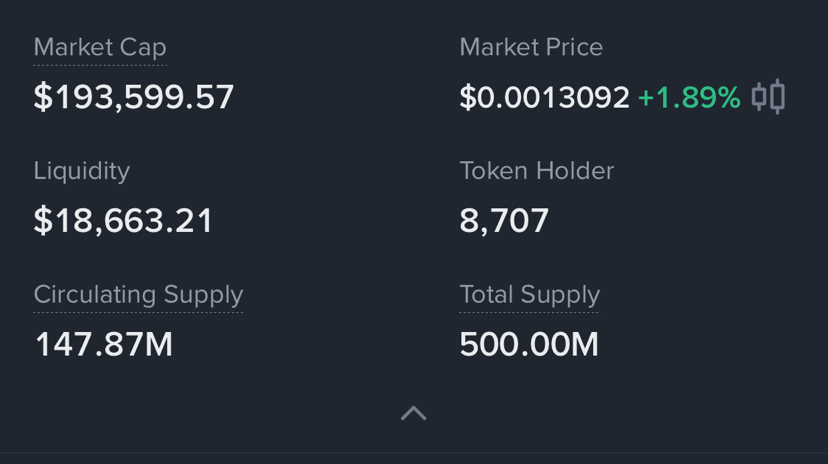This screenshot has height=464, width=828.
Task: Click the Liquidity label
Action: click(82, 171)
